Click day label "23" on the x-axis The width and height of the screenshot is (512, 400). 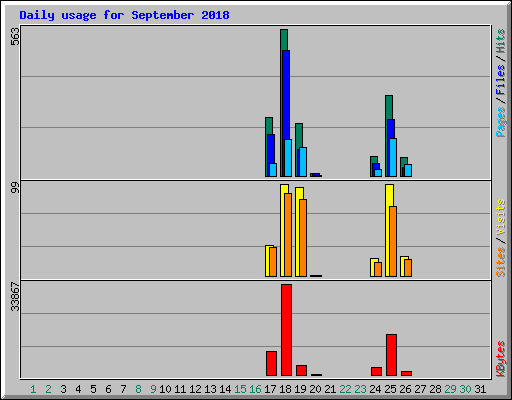click(360, 389)
